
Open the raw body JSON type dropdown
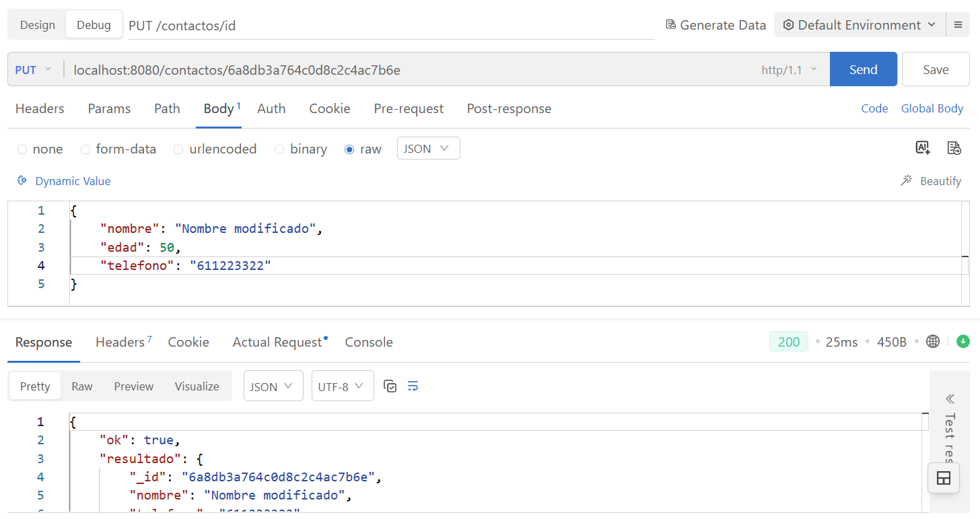coord(429,148)
